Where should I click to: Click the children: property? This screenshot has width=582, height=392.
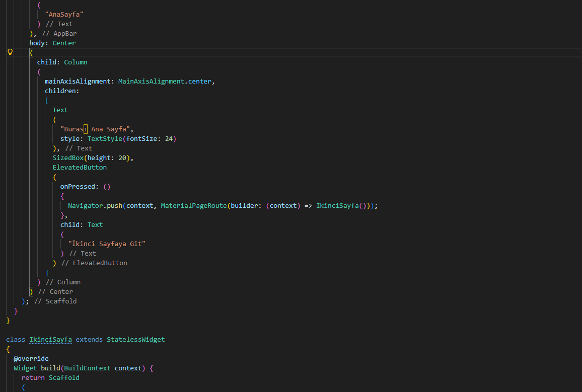[x=62, y=91]
